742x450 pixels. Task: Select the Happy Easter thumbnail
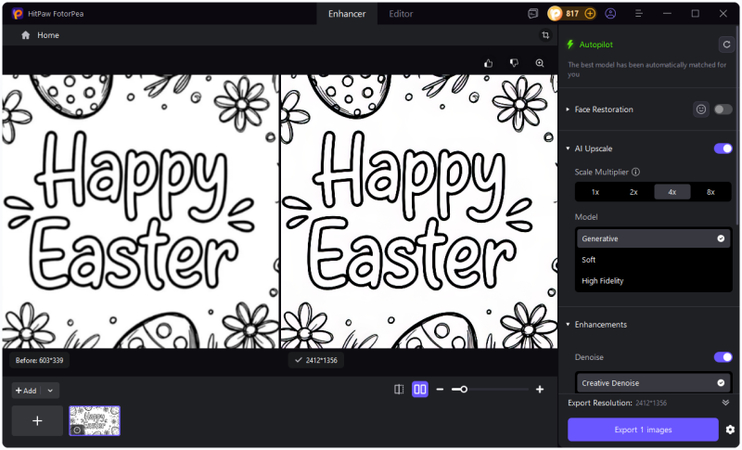tap(95, 421)
